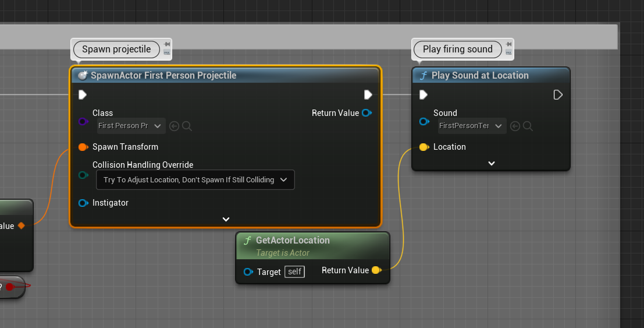Toggle pin on Spawn projectile comment bubble

coord(167,44)
